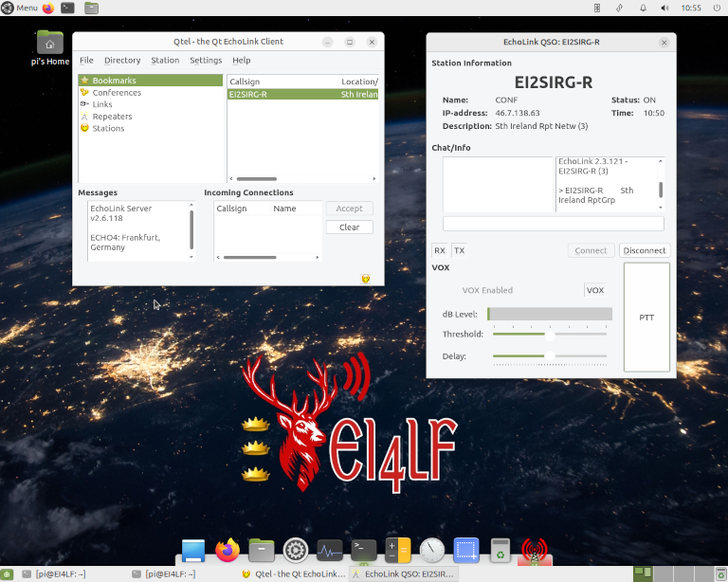Viewport: 728px width, 582px height.
Task: Click the Repeaters tower icon
Action: point(84,117)
